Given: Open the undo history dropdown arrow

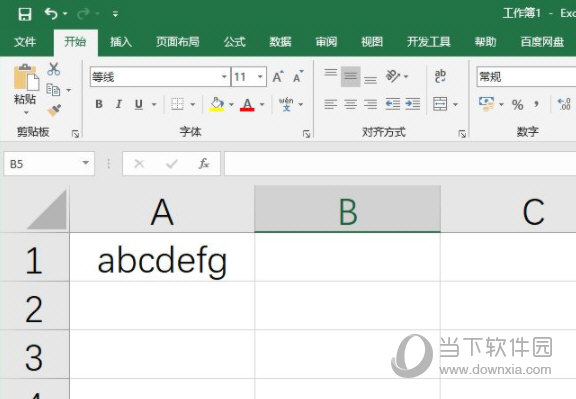Looking at the screenshot, I should (x=65, y=14).
